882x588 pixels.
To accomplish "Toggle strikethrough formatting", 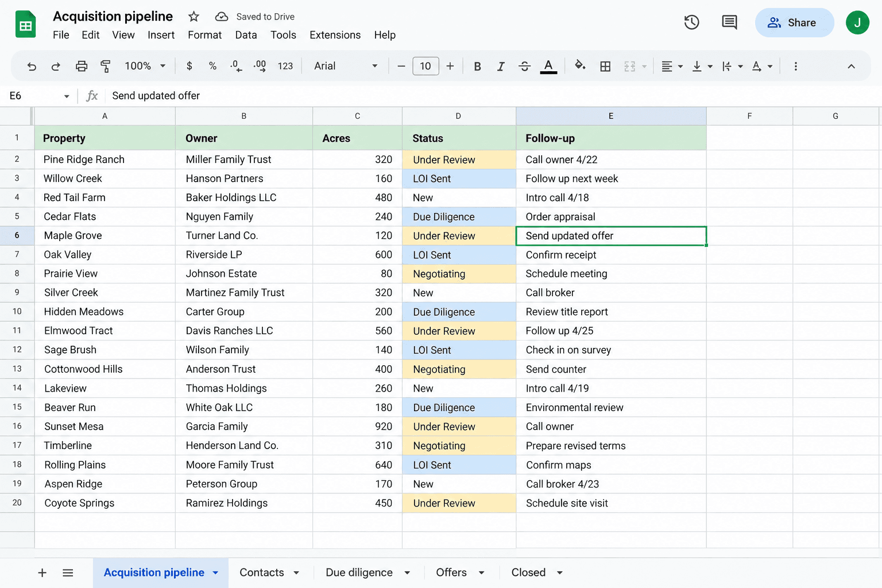I will (x=524, y=66).
